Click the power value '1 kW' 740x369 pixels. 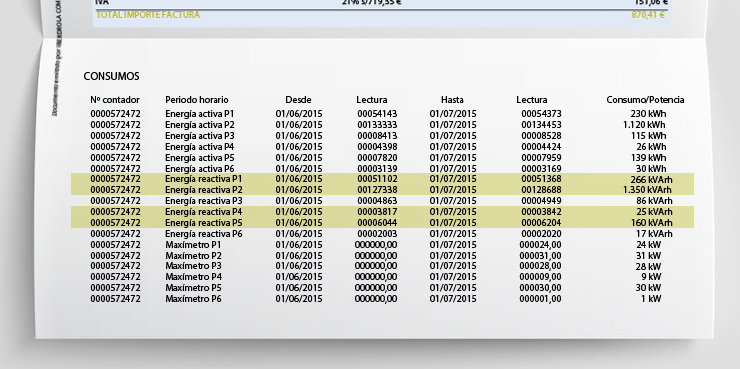[x=651, y=299]
